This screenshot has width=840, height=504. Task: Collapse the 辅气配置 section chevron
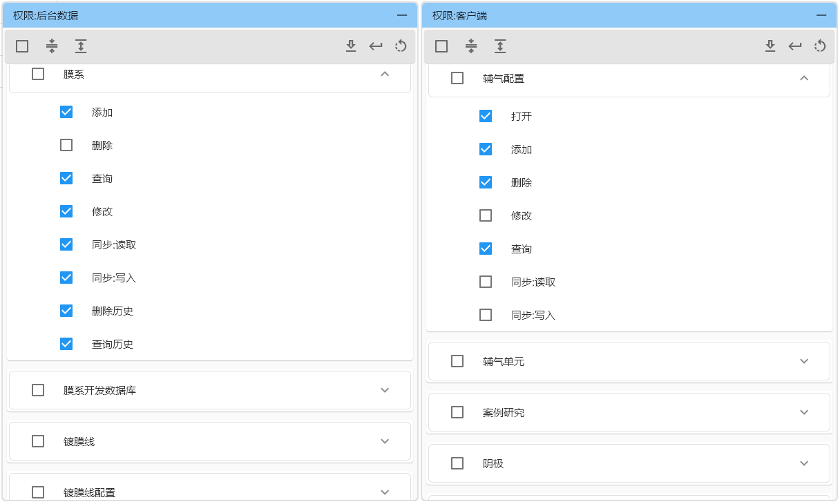click(x=804, y=78)
